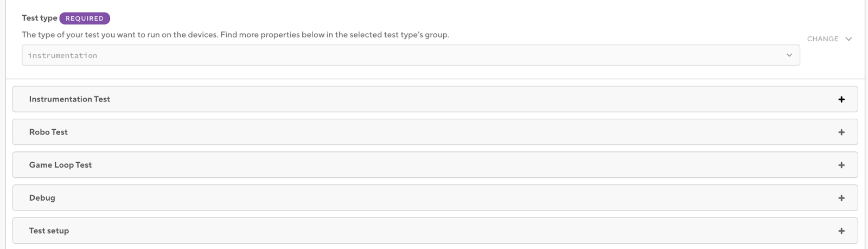This screenshot has height=249, width=868.
Task: Click empty space in the Robo Test header bar
Action: tap(434, 132)
